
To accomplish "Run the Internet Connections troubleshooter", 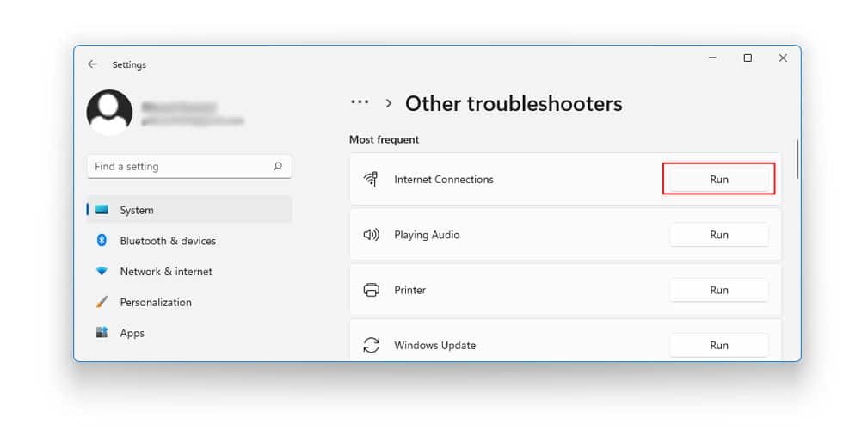I will [719, 179].
